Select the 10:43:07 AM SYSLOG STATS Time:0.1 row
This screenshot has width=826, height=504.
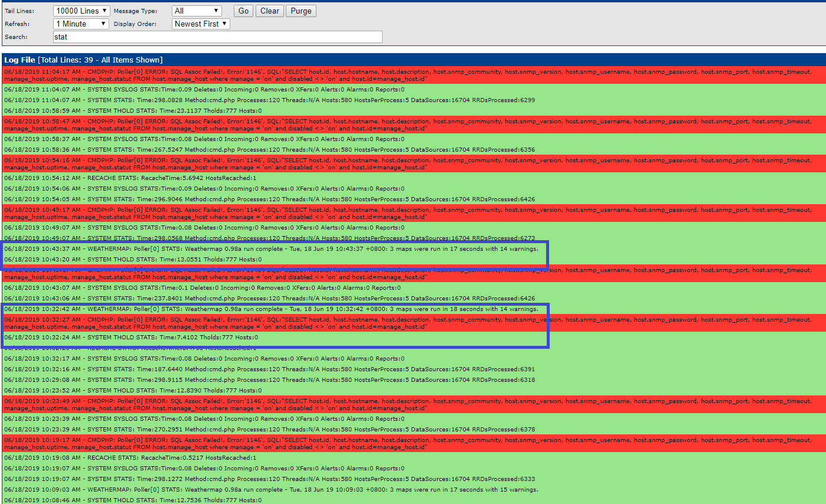tap(413, 288)
